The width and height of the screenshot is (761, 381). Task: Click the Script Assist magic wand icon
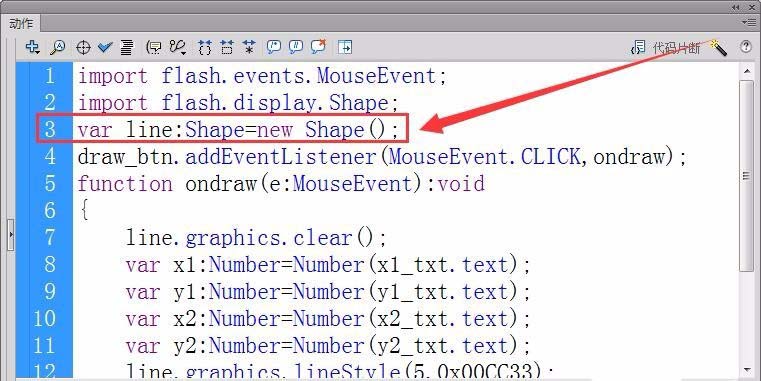click(x=718, y=48)
